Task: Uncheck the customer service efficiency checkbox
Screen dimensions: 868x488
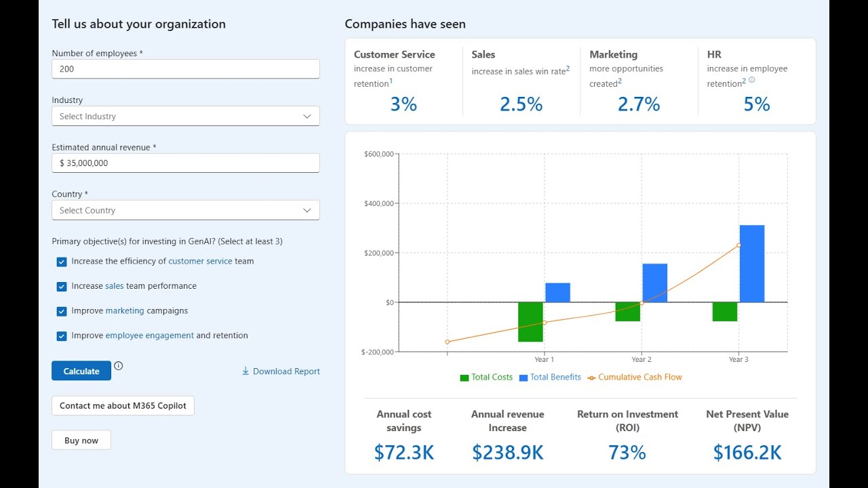Action: tap(62, 262)
